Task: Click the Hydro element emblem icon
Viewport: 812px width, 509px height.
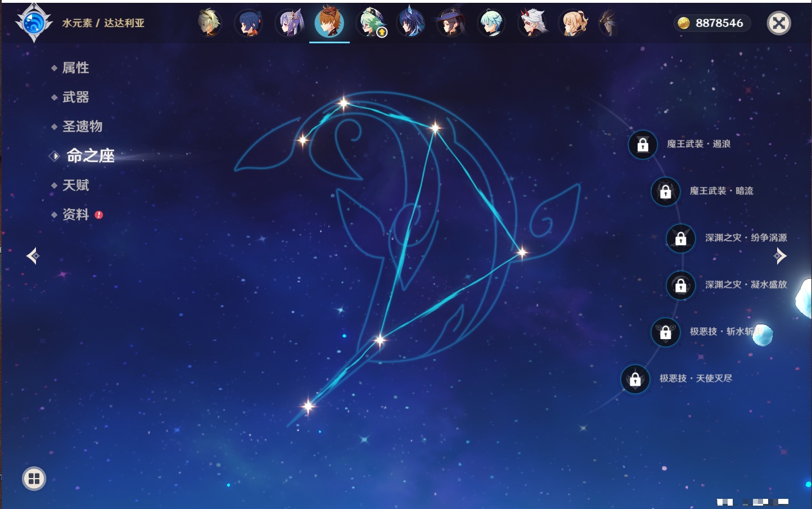Action: click(34, 23)
